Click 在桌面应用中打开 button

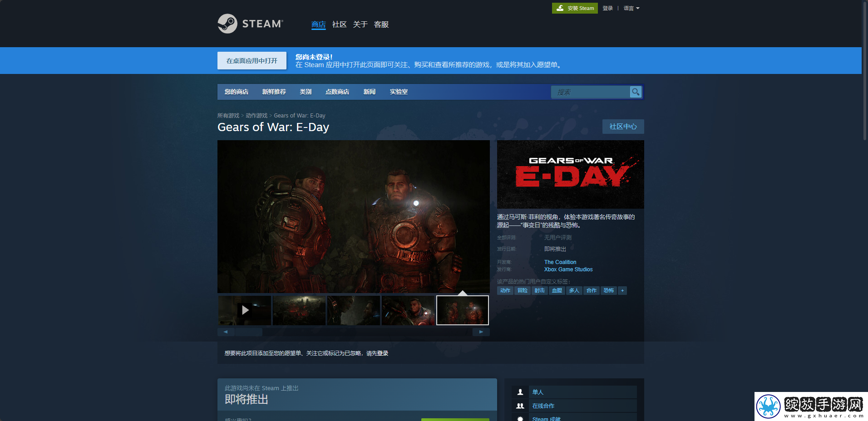(252, 61)
